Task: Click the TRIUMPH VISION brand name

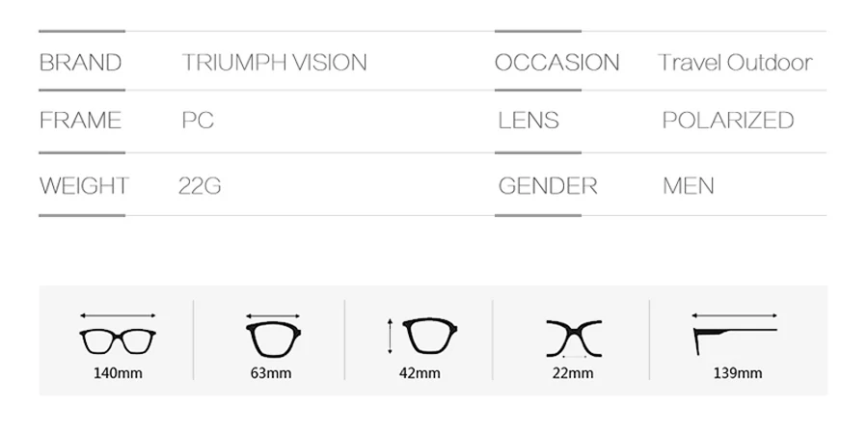Action: click(x=274, y=63)
